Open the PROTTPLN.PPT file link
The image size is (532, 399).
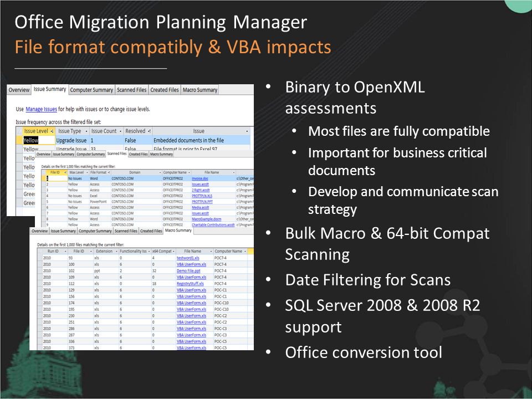pos(202,202)
